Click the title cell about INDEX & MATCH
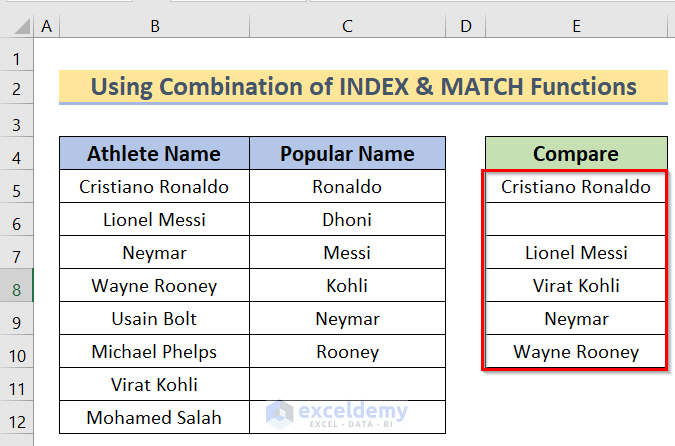 click(363, 87)
